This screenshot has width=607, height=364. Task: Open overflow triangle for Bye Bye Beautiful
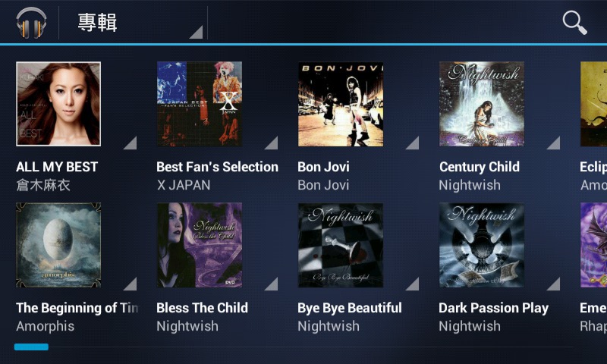point(412,284)
